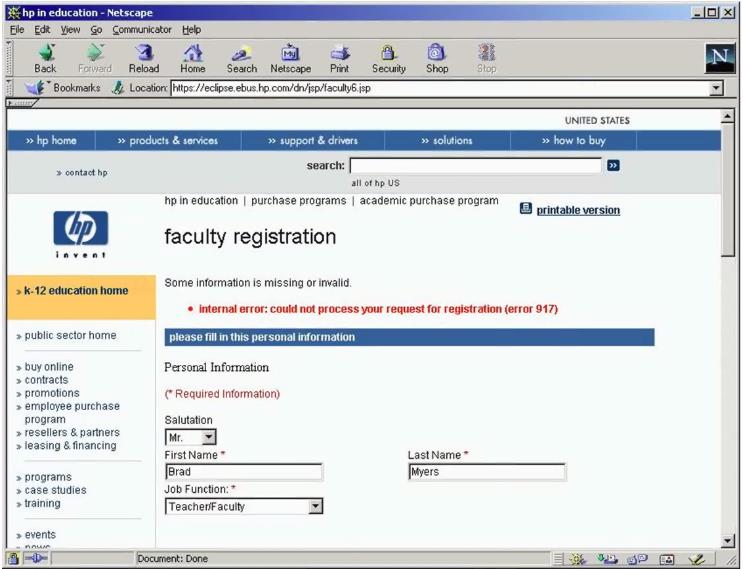Image resolution: width=743 pixels, height=569 pixels.
Task: Open leasing & financing link
Action: coord(70,446)
